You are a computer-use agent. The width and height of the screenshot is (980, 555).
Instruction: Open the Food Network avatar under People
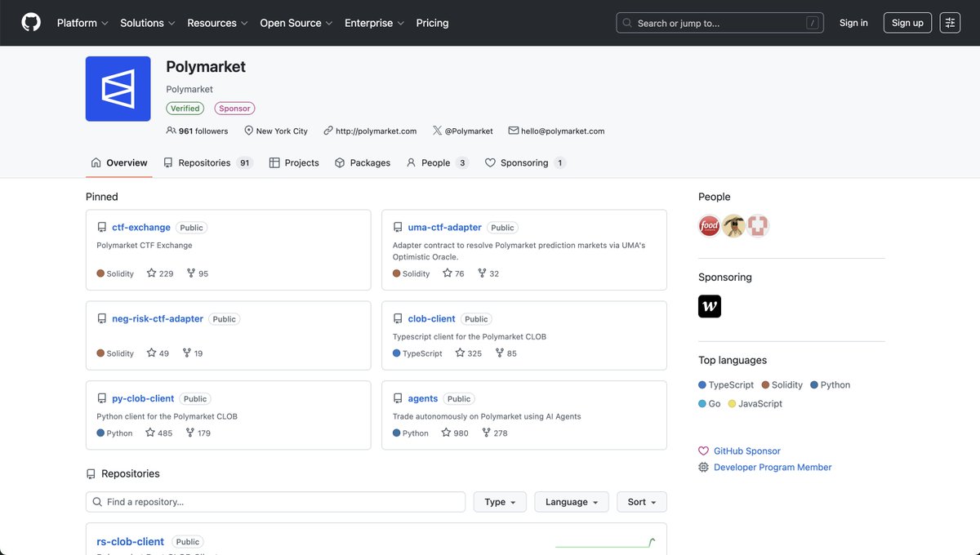click(x=710, y=226)
